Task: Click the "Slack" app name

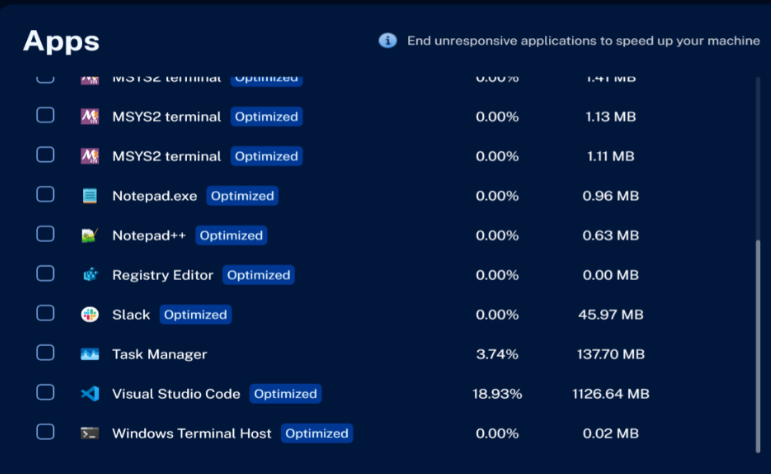Action: pos(131,314)
